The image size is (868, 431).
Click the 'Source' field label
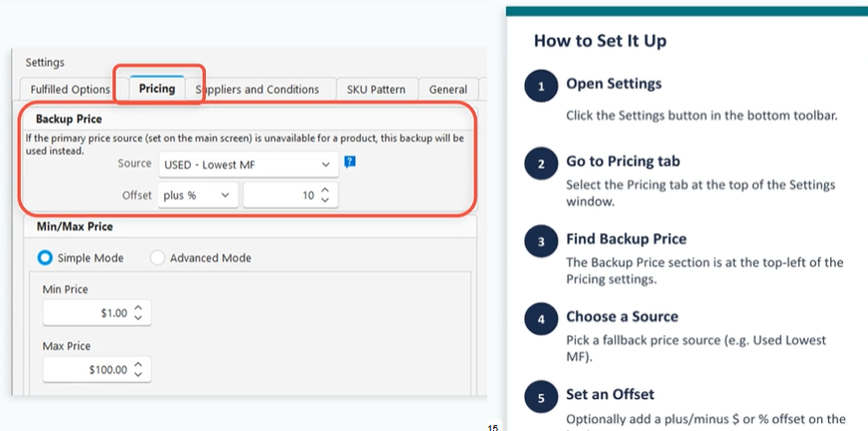134,163
